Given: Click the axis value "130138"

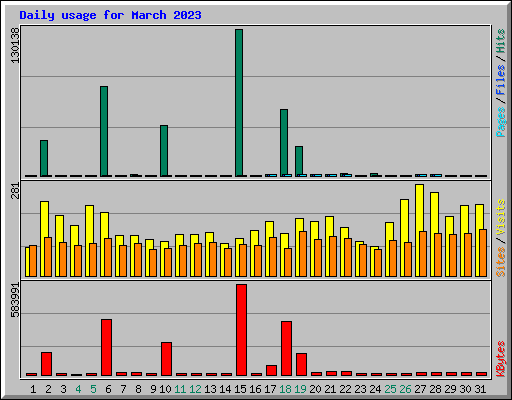Looking at the screenshot, I should click(x=15, y=45).
